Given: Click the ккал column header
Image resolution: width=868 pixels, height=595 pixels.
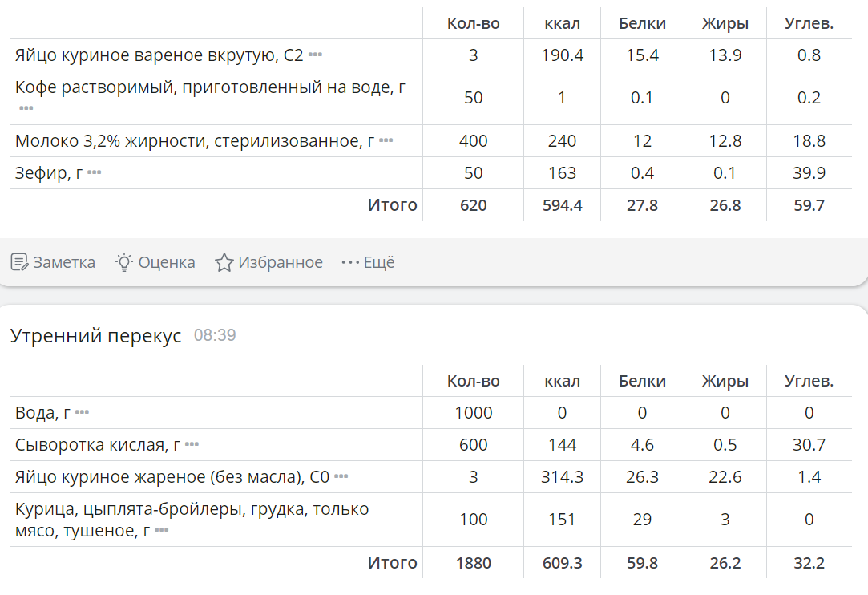Looking at the screenshot, I should [x=562, y=22].
